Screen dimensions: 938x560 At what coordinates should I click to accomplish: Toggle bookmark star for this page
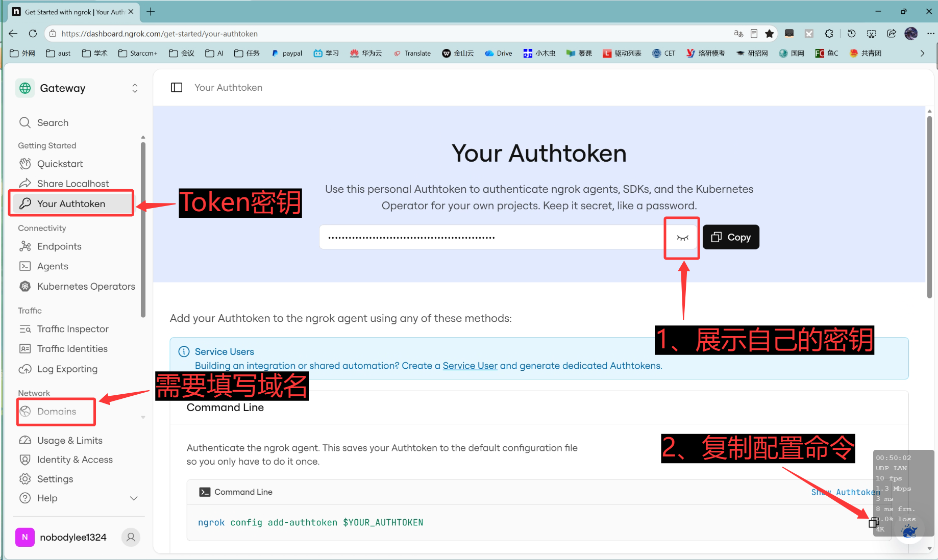tap(770, 34)
